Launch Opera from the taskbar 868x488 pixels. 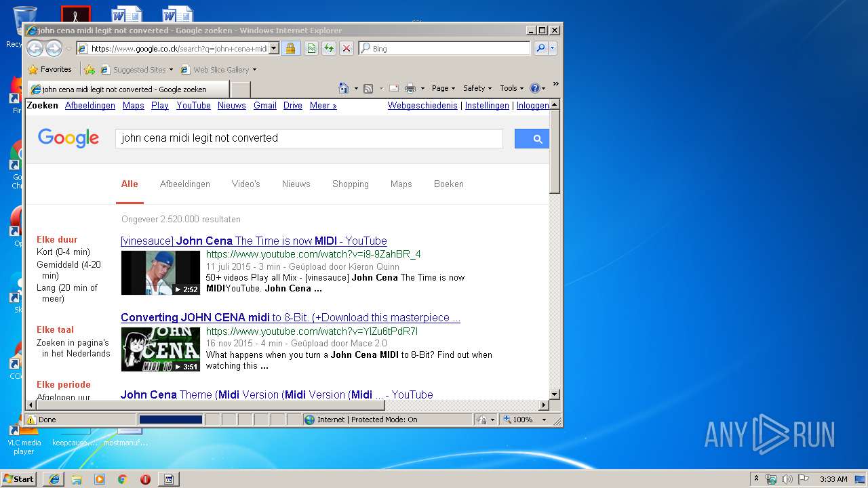point(145,479)
